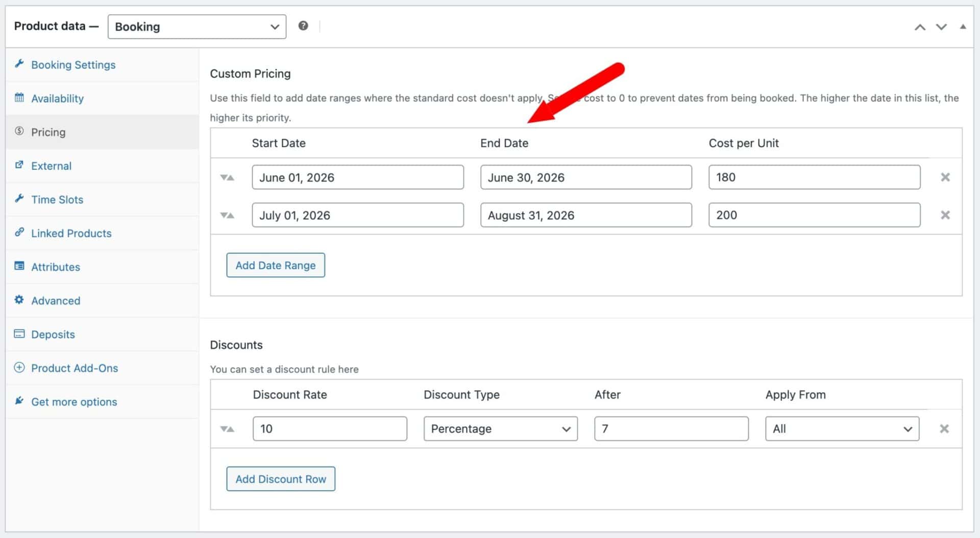Move the Product data panel up
This screenshot has height=538, width=980.
tap(920, 27)
